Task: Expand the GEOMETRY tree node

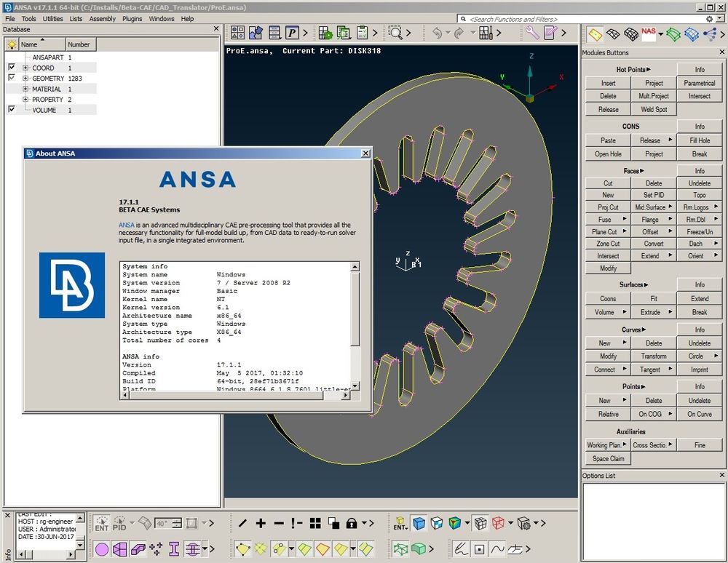Action: [x=25, y=78]
